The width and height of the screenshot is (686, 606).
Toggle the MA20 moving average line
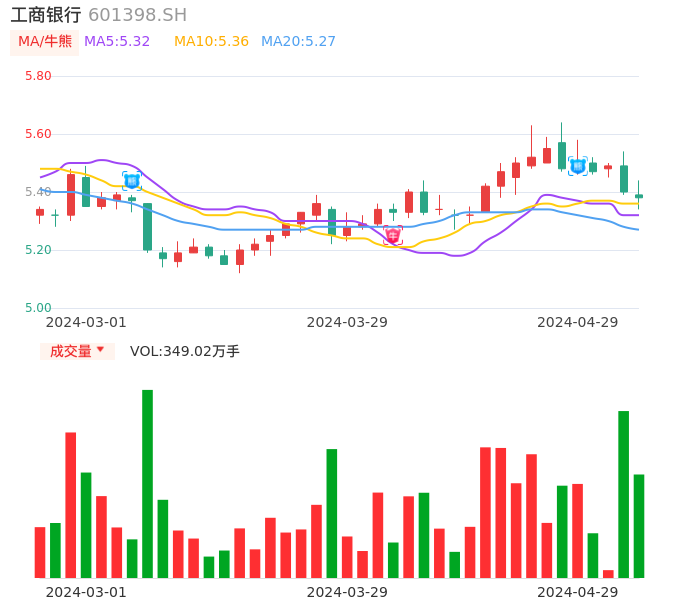298,42
